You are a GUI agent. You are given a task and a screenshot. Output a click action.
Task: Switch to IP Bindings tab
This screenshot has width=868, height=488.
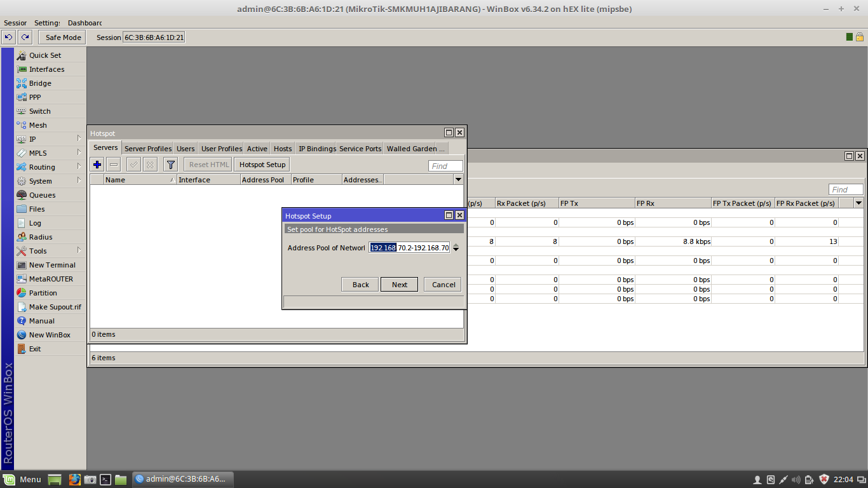(317, 149)
